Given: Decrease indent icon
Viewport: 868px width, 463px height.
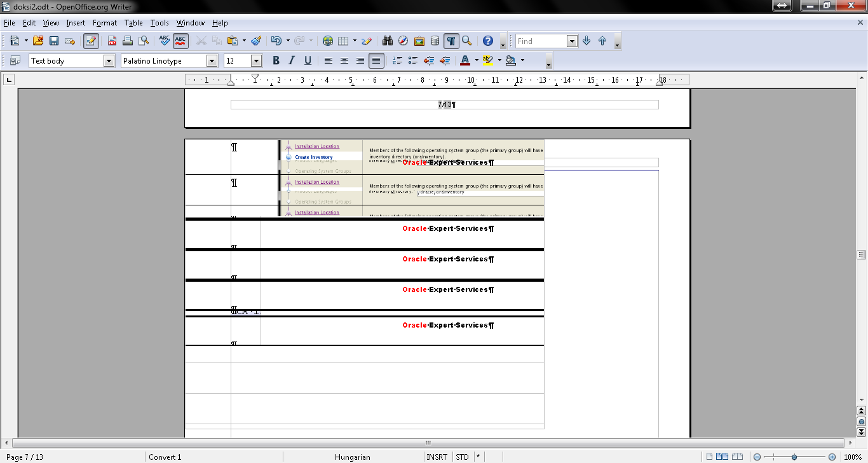Looking at the screenshot, I should pyautogui.click(x=429, y=60).
